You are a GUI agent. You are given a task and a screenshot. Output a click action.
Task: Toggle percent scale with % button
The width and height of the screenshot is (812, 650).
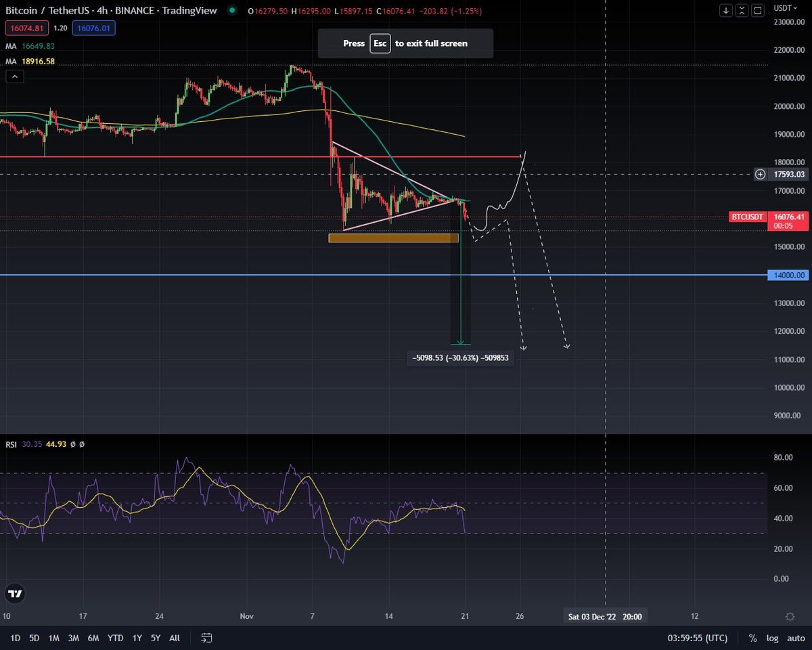(752, 638)
